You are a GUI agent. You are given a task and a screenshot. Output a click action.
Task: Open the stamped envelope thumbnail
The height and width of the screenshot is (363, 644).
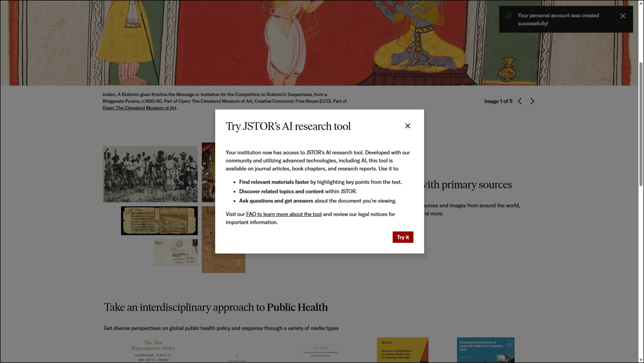176,252
